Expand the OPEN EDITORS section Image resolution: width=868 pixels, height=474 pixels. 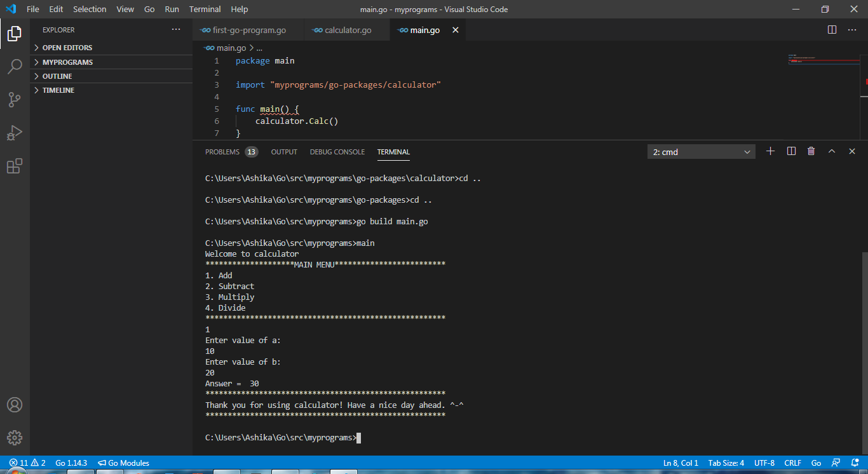click(x=111, y=48)
